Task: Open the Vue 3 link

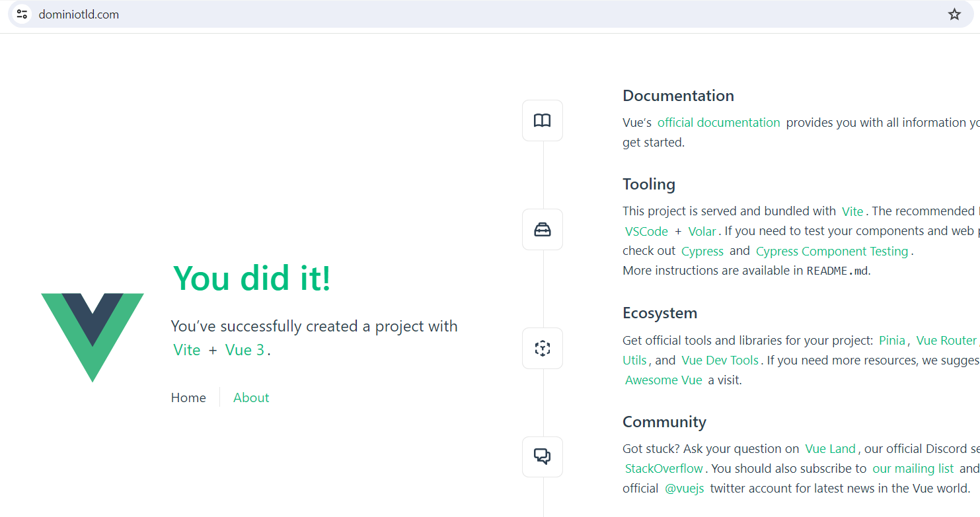Action: point(245,350)
